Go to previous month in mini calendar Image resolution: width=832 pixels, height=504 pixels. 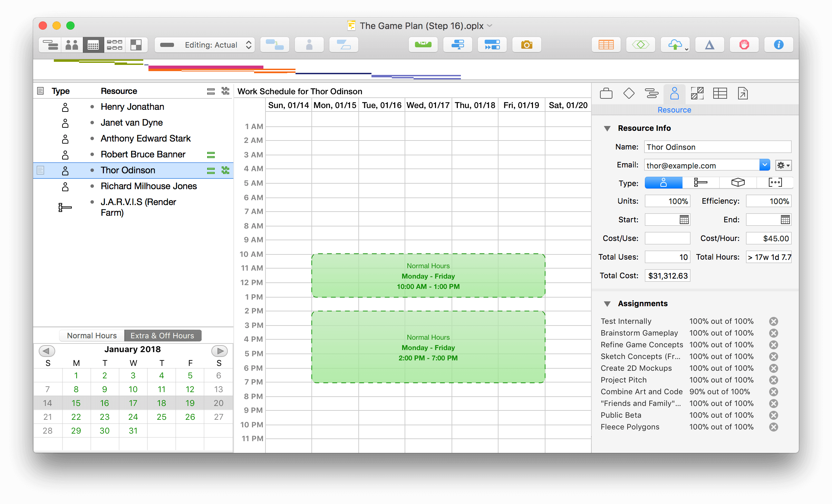(x=47, y=351)
